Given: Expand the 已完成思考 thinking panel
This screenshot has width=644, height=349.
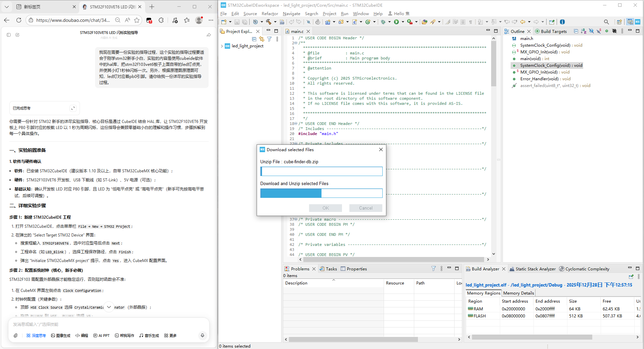Looking at the screenshot, I should 73,108.
